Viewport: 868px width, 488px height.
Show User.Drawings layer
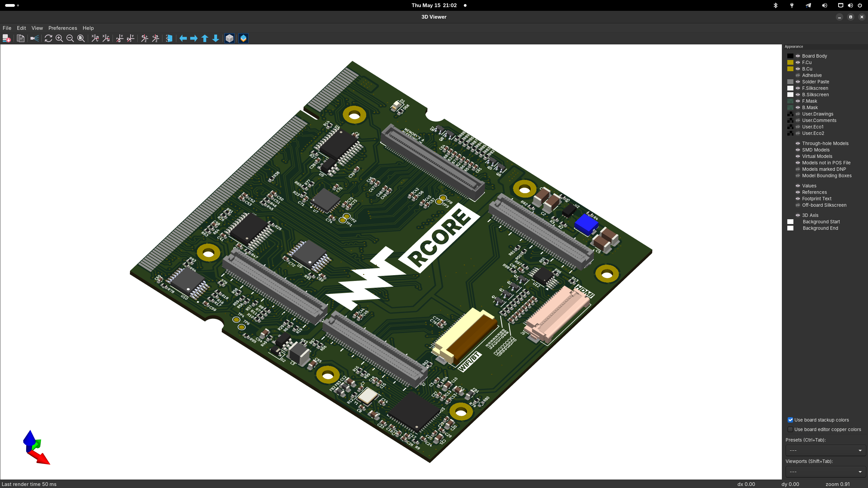click(x=798, y=114)
